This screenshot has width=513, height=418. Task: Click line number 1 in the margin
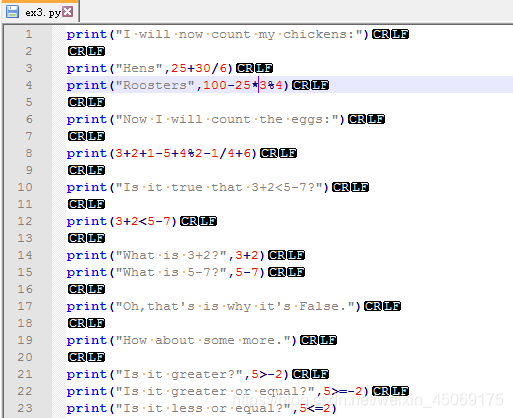(x=29, y=34)
